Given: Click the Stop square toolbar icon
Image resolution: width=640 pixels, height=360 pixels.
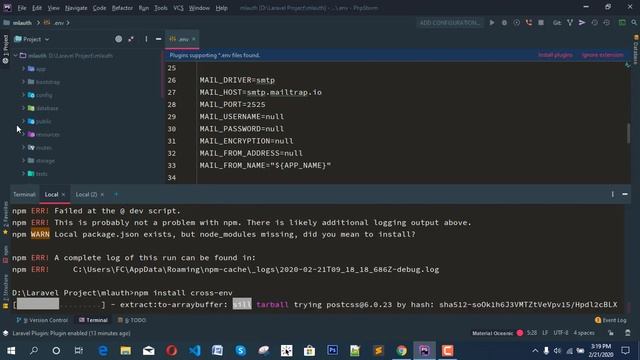Looking at the screenshot, I should [541, 23].
